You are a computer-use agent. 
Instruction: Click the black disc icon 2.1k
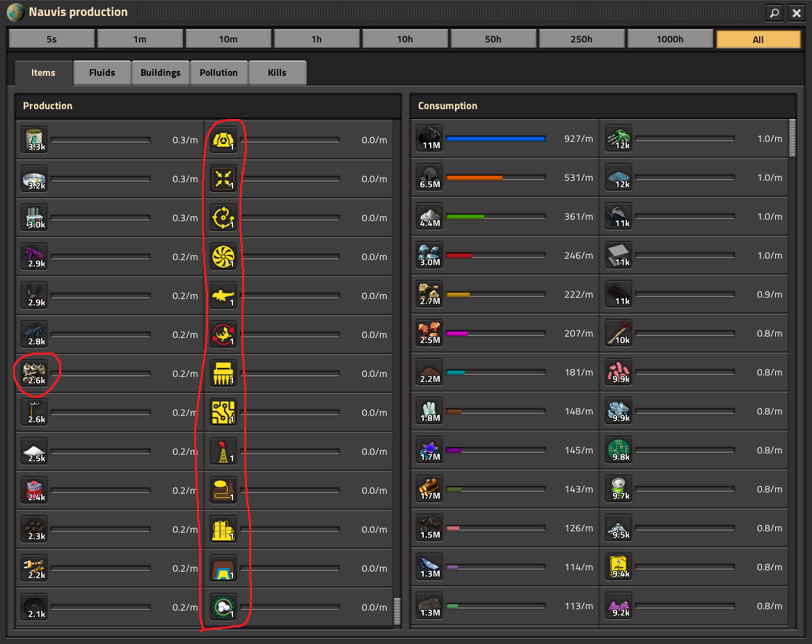coord(35,607)
